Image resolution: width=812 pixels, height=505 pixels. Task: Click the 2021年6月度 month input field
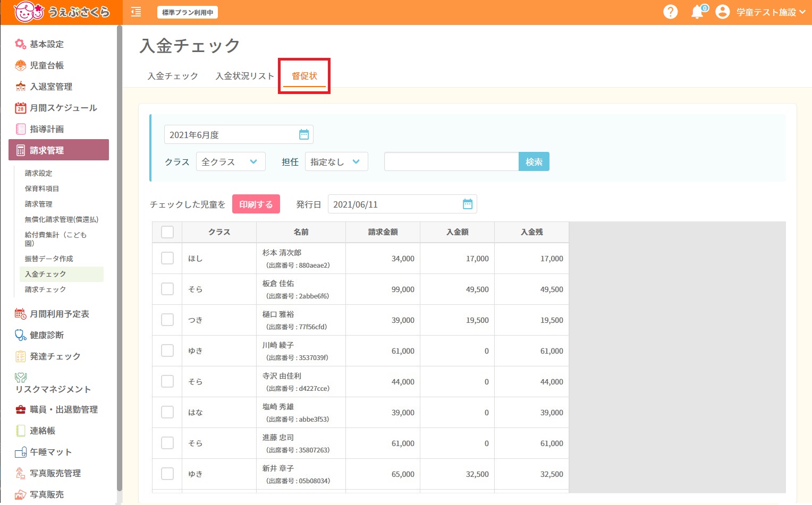click(239, 134)
